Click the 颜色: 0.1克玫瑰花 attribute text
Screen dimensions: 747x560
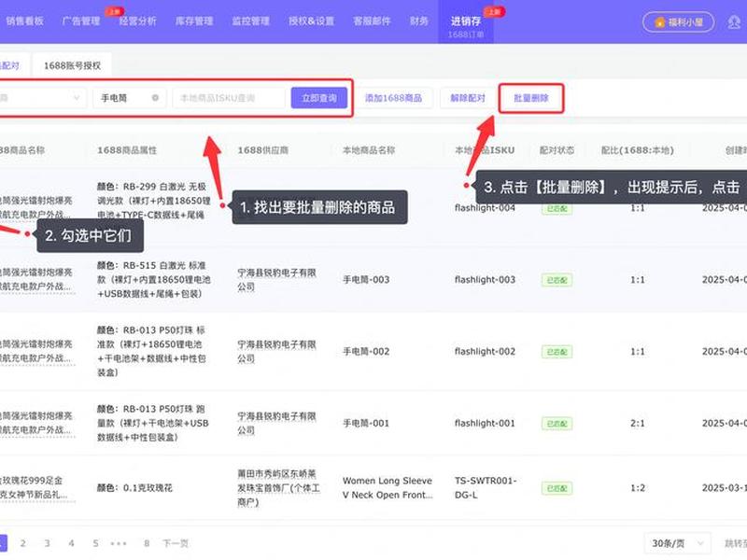click(x=134, y=487)
